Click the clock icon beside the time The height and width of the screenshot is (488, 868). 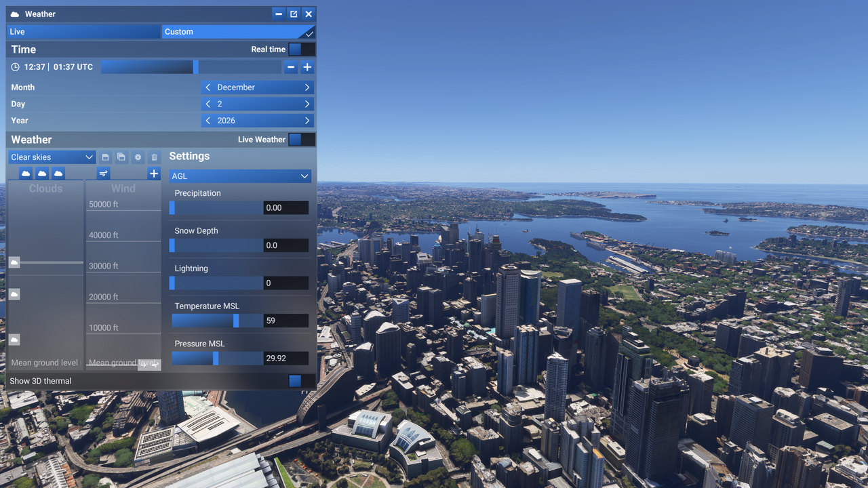[15, 67]
